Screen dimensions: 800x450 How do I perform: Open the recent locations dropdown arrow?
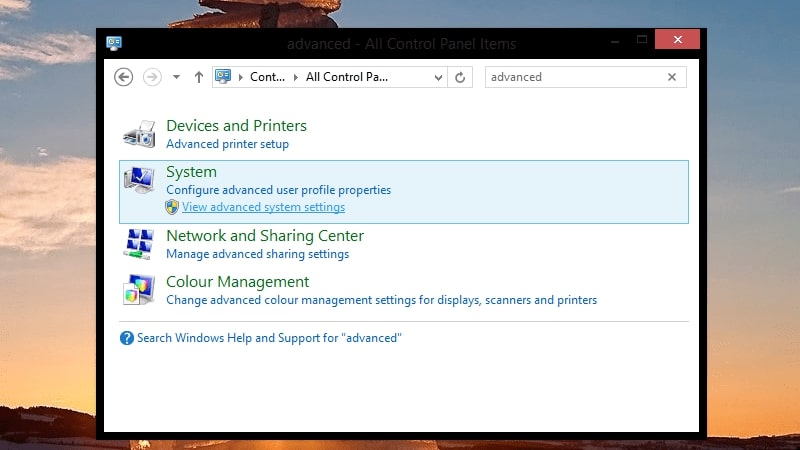[176, 77]
